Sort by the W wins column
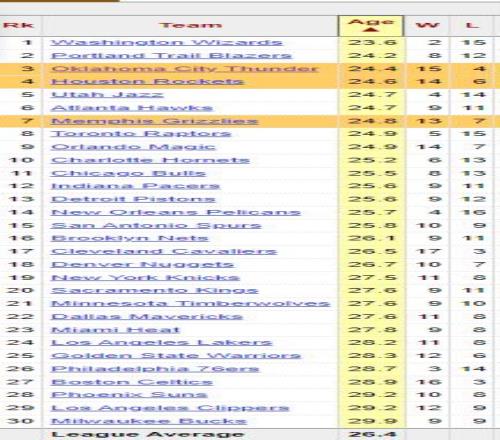Image resolution: width=500 pixels, height=440 pixels. [427, 26]
